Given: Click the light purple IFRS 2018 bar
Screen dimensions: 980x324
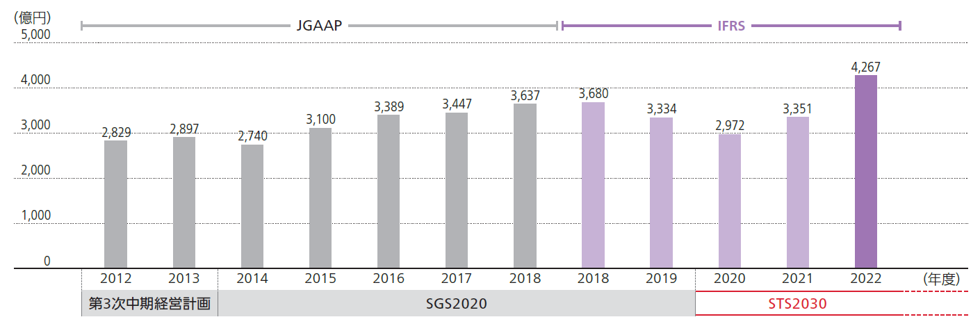Looking at the screenshot, I should tap(593, 185).
